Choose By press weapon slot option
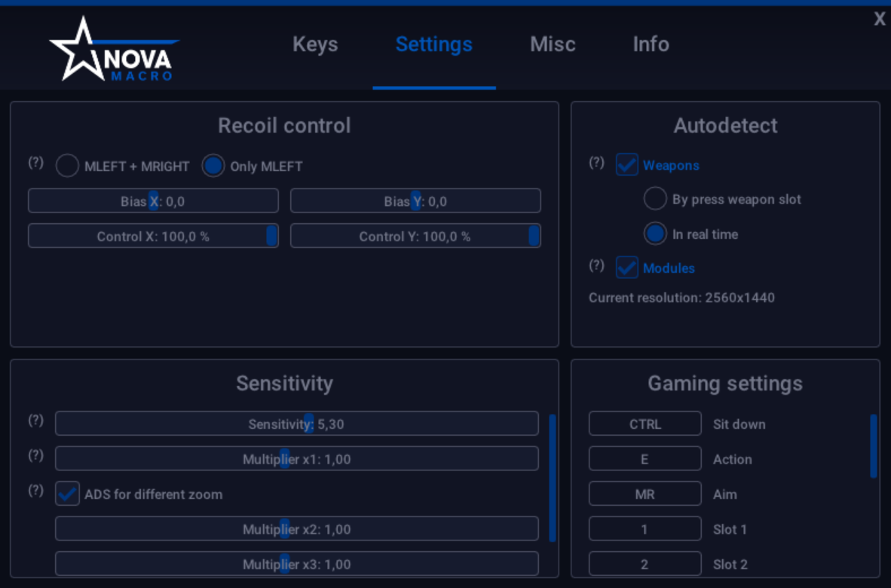The width and height of the screenshot is (891, 588). [655, 199]
